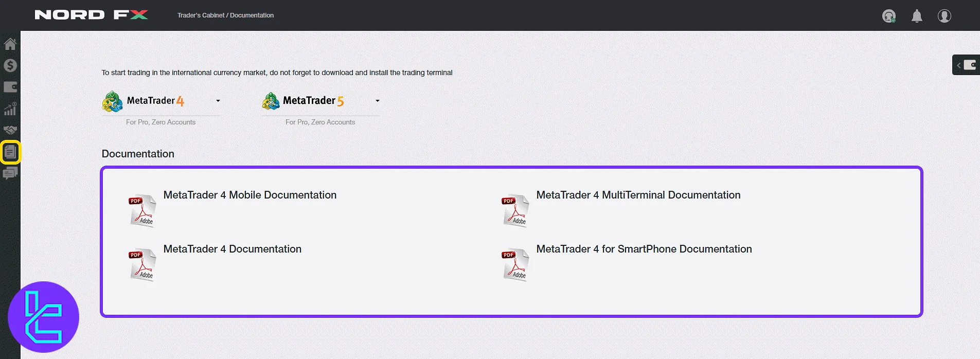Open the chat messages icon in the sidebar
This screenshot has height=359, width=980.
pos(10,173)
